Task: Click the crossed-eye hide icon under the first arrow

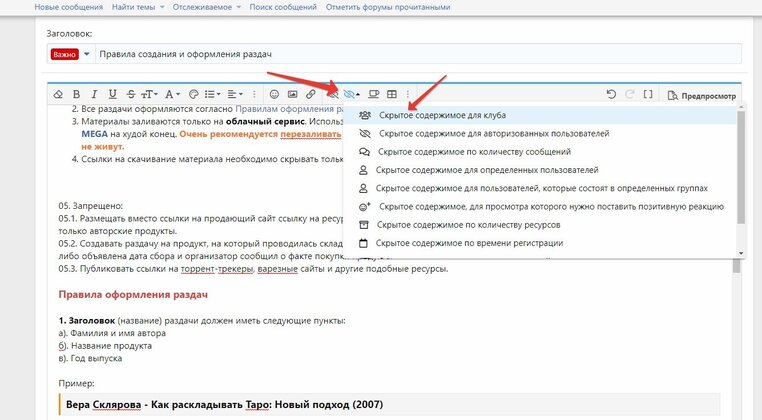Action: pyautogui.click(x=332, y=94)
